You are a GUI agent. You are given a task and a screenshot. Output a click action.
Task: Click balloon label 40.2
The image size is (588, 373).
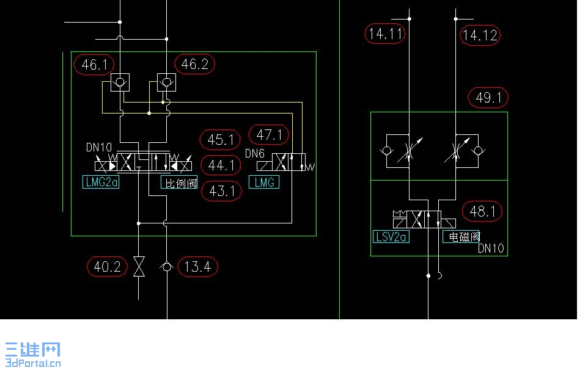coord(107,267)
